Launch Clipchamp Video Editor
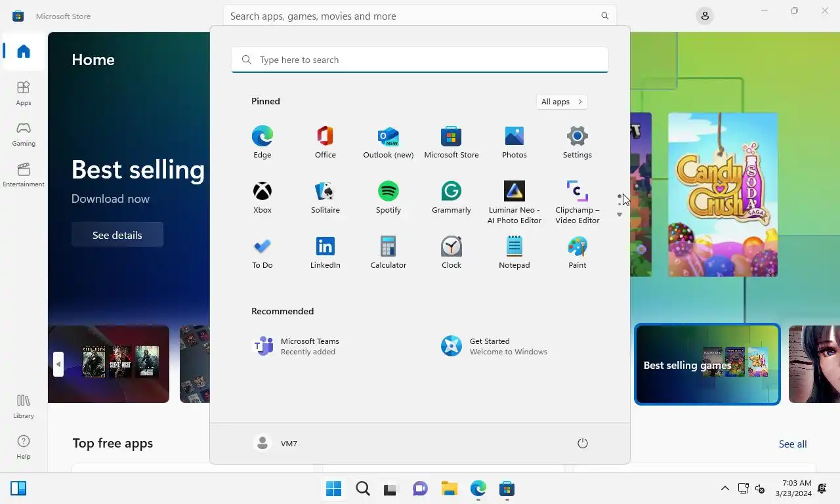Image resolution: width=840 pixels, height=504 pixels. coord(577,202)
